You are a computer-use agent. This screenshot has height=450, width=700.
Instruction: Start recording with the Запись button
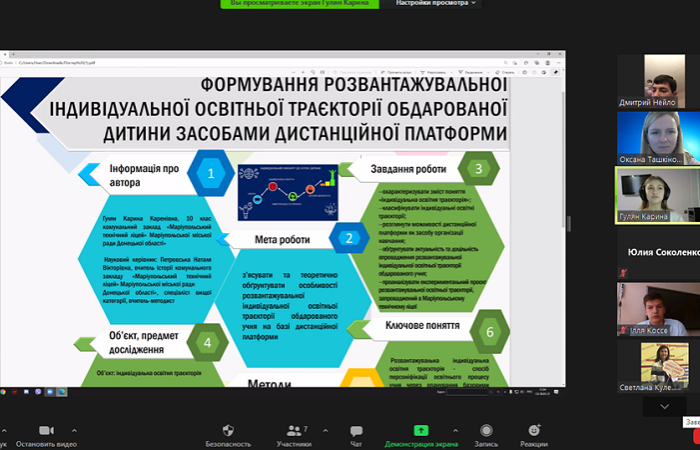point(486,432)
